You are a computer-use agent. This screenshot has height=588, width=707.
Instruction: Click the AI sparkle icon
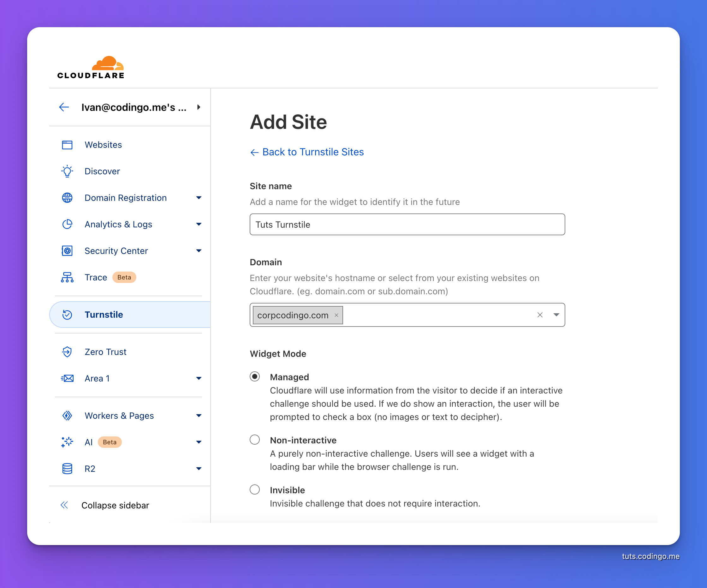[x=67, y=442]
